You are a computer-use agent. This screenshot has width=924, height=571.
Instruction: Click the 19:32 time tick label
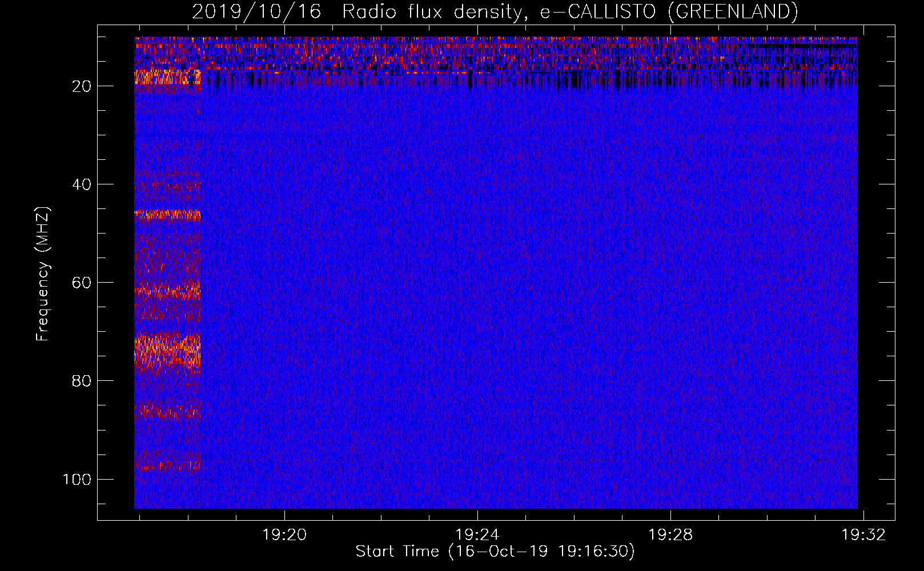click(x=863, y=535)
